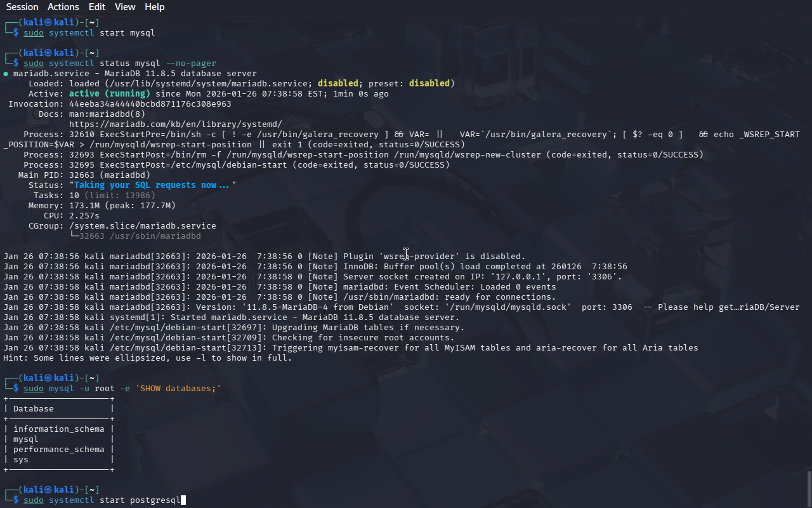Click the Invocation ID hash value
Viewport: 812px width, 508px height.
tap(150, 104)
